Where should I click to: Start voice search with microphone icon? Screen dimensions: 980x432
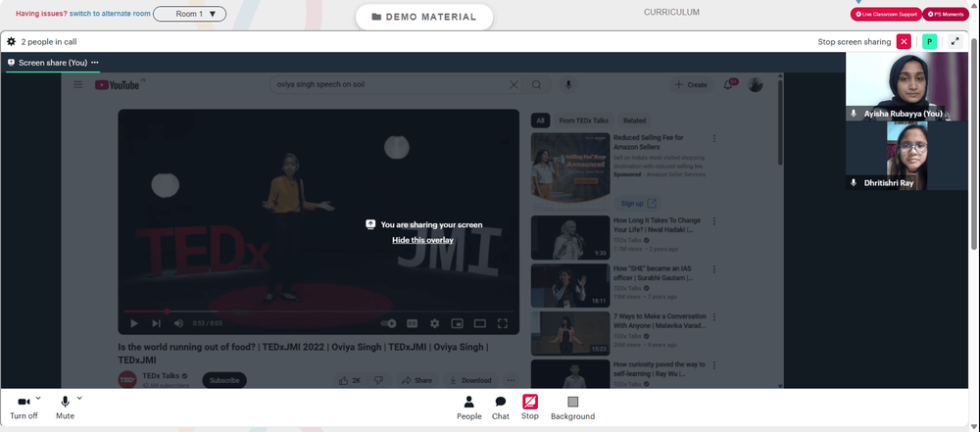[568, 85]
